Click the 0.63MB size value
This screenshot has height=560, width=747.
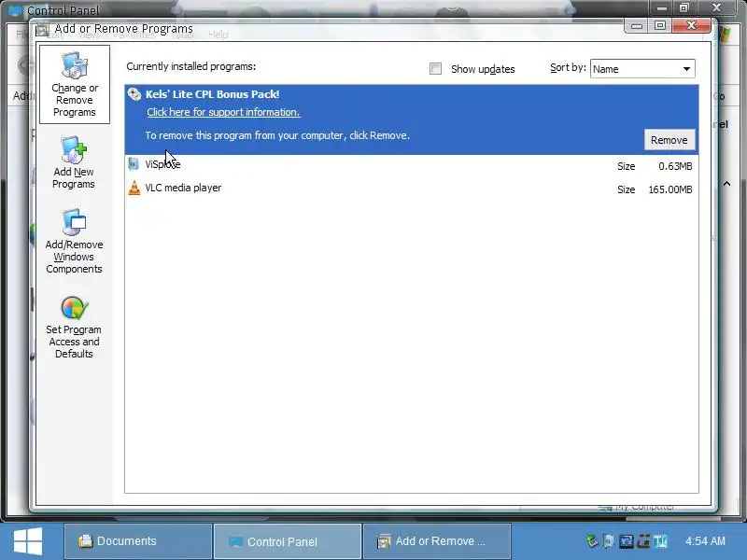pos(675,166)
